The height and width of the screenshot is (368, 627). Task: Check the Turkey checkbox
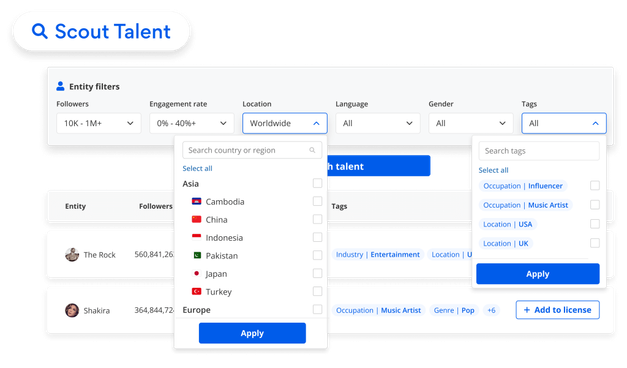click(317, 291)
